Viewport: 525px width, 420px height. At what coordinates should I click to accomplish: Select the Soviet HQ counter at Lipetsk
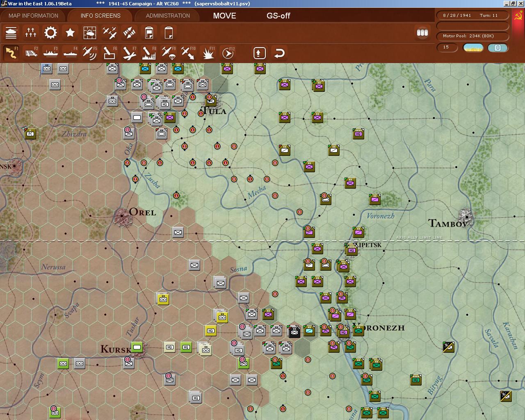coord(352,250)
